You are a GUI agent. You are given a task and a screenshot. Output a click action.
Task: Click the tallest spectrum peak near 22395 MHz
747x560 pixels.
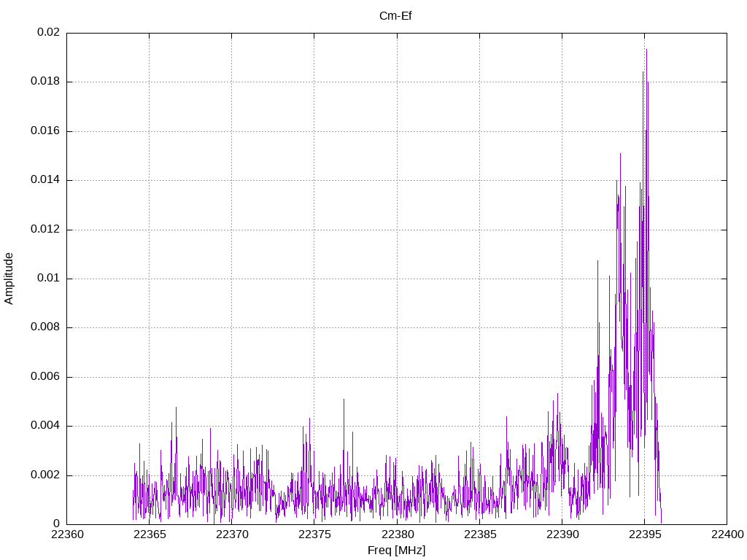coord(646,50)
